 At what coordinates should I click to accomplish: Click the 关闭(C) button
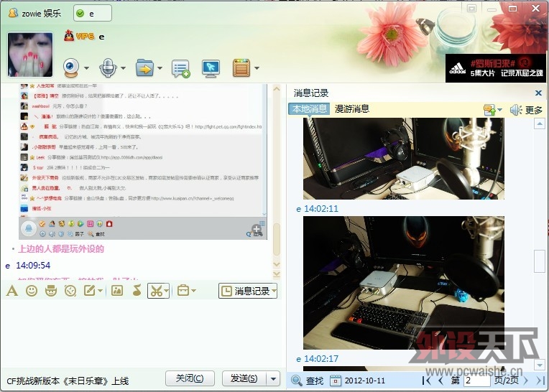pyautogui.click(x=190, y=378)
